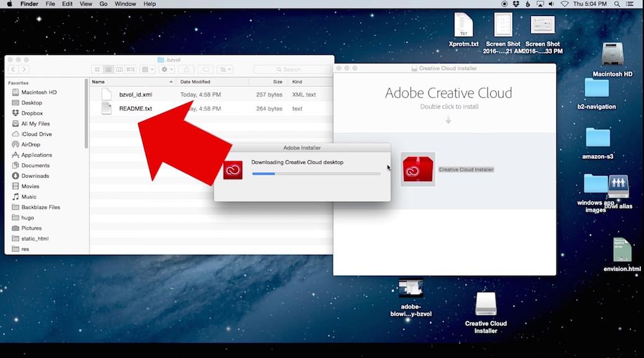Screen dimensions: 644x358
Task: Click the Finder forward arrow
Action: pos(24,69)
